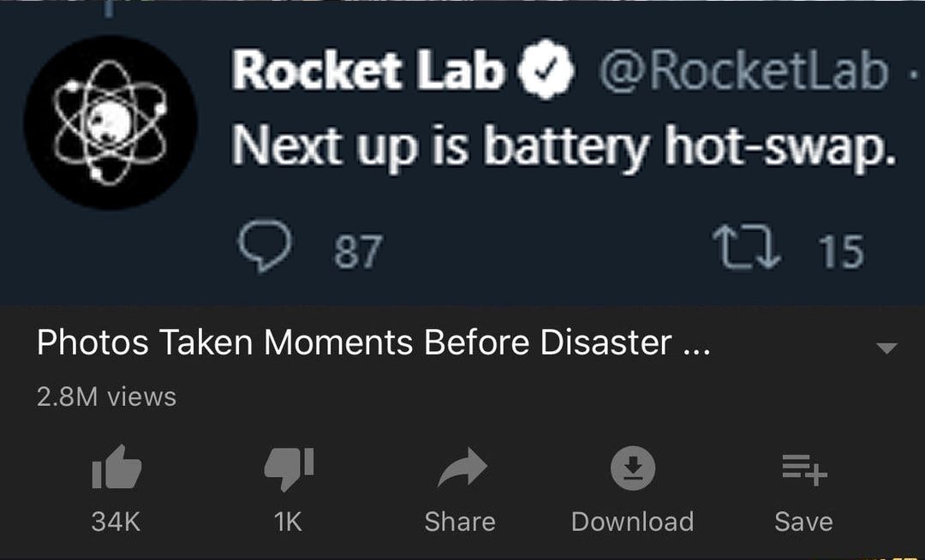Open the Rocket Lab display name
925x560 pixels.
pos(368,71)
